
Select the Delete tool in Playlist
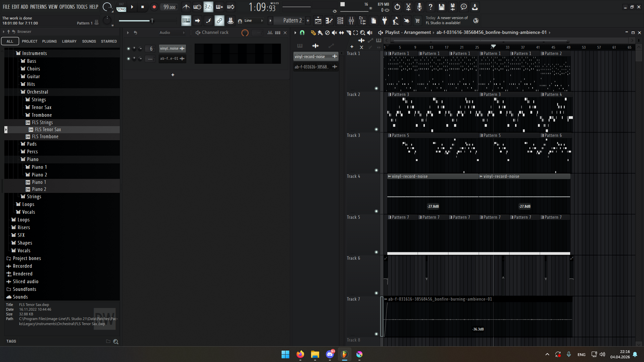pyautogui.click(x=327, y=33)
